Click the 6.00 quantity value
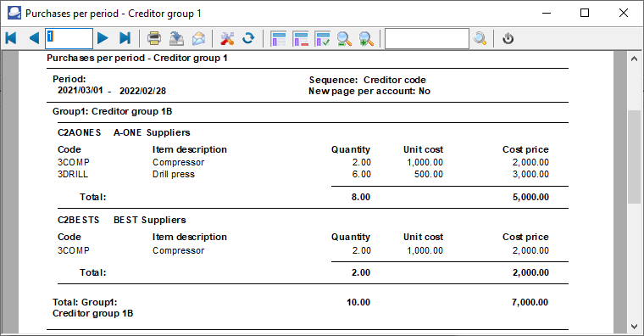Screen dimensions: 644x336 [x=362, y=174]
